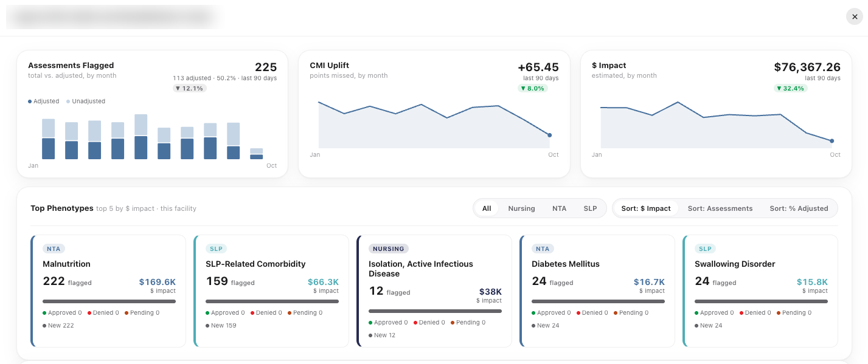The width and height of the screenshot is (868, 364).
Task: Click the New 159 status label
Action: click(x=221, y=326)
